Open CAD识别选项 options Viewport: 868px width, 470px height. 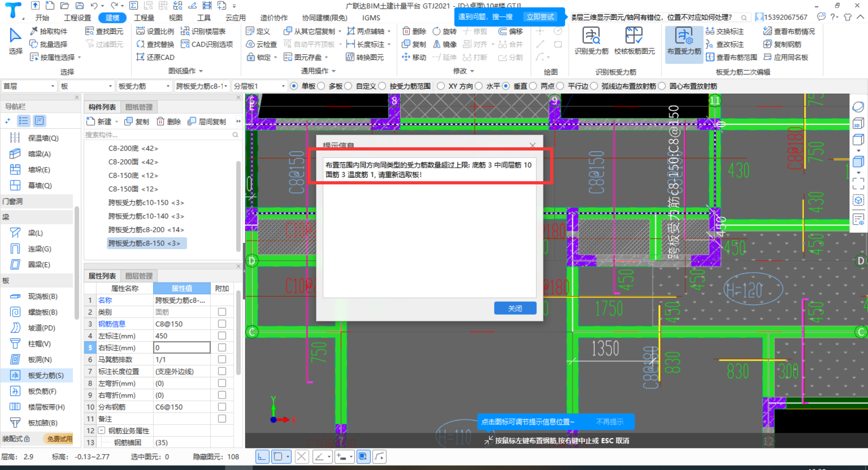pyautogui.click(x=207, y=44)
